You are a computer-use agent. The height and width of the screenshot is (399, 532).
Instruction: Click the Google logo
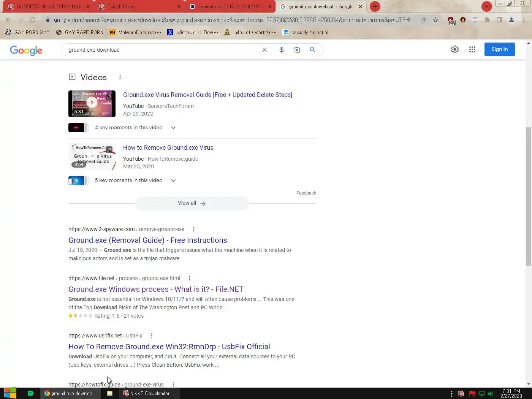click(26, 50)
